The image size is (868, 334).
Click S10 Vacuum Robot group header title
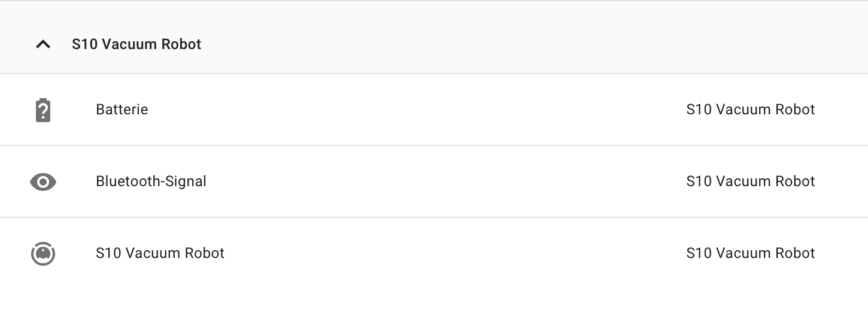coord(136,44)
